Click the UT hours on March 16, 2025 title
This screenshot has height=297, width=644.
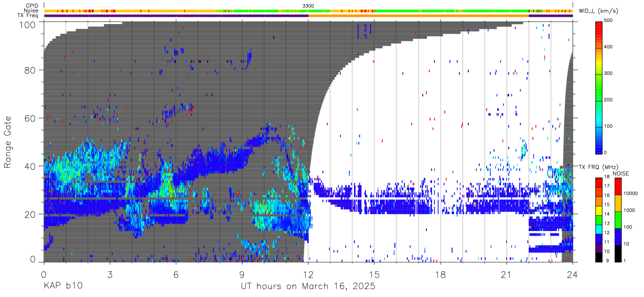tap(308, 287)
